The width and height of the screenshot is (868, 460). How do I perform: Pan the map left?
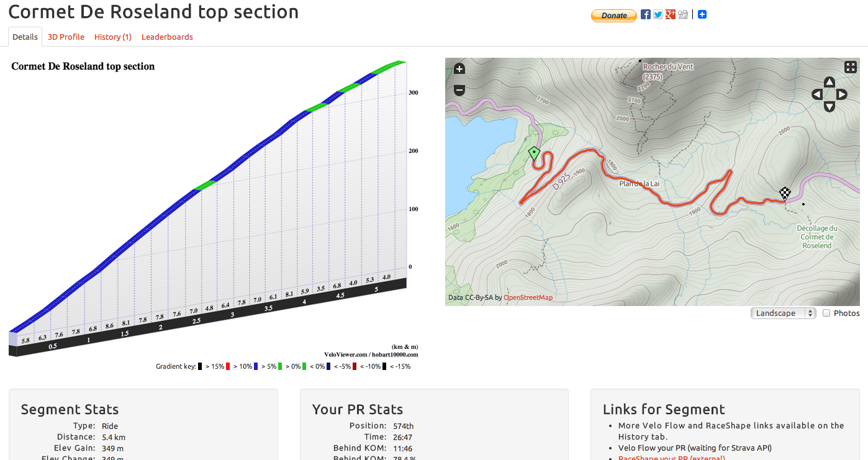click(817, 94)
